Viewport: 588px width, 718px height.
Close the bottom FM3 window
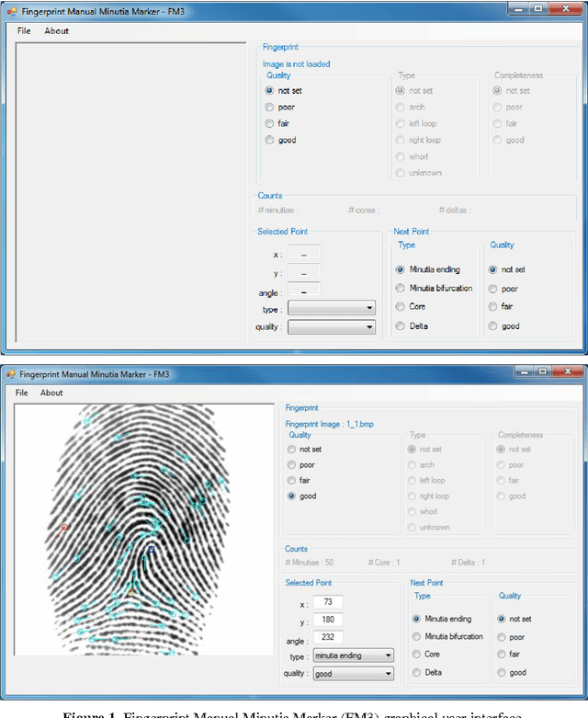568,371
